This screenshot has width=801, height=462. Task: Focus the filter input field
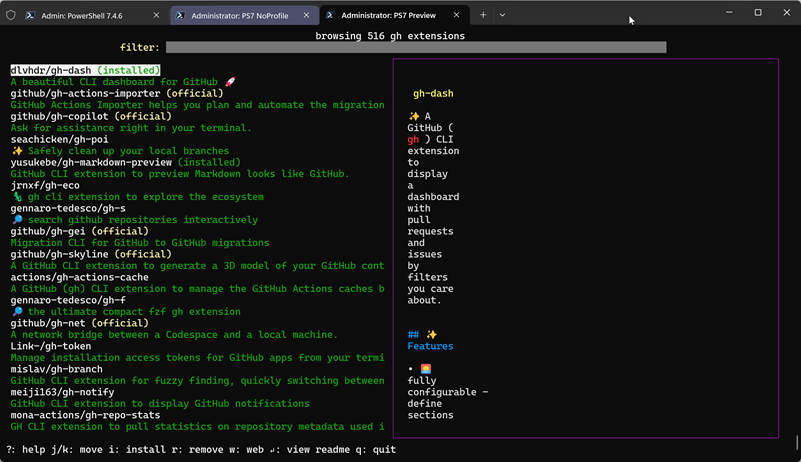pyautogui.click(x=416, y=48)
